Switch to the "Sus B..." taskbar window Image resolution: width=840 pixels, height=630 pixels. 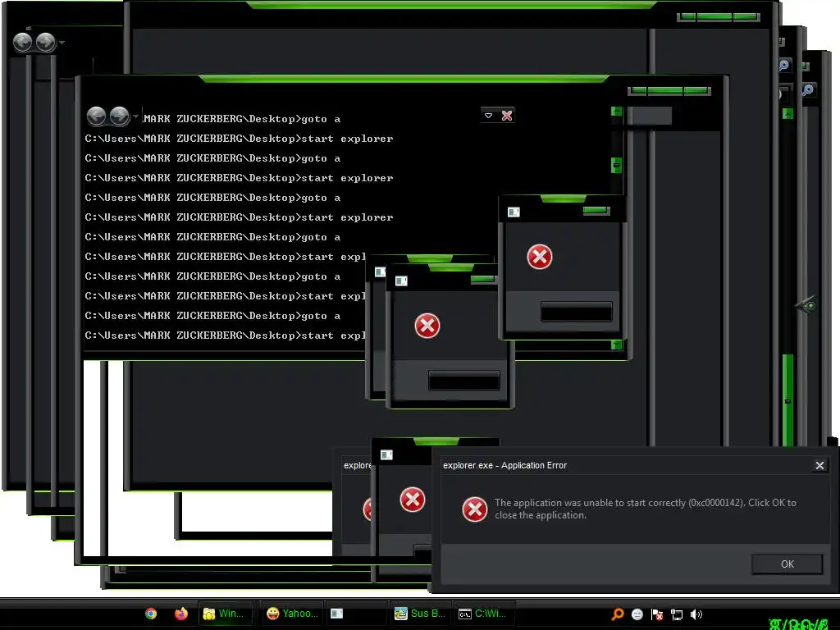tap(420, 614)
